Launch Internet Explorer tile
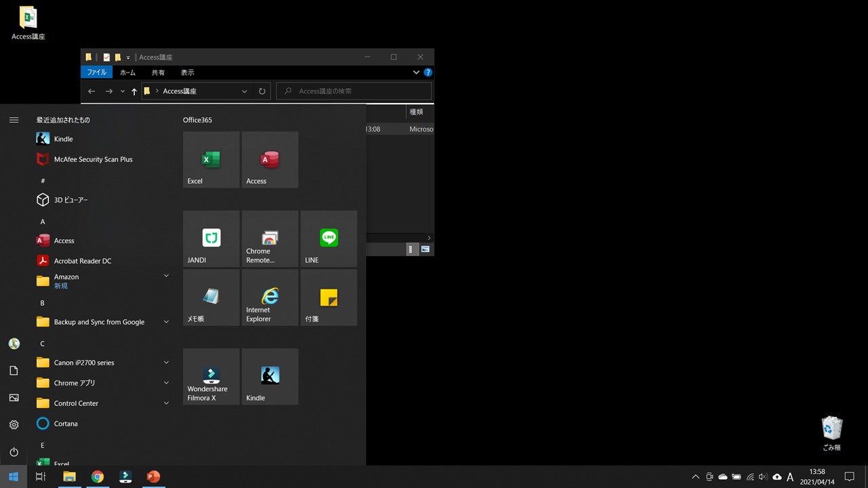This screenshot has width=868, height=488. 270,298
